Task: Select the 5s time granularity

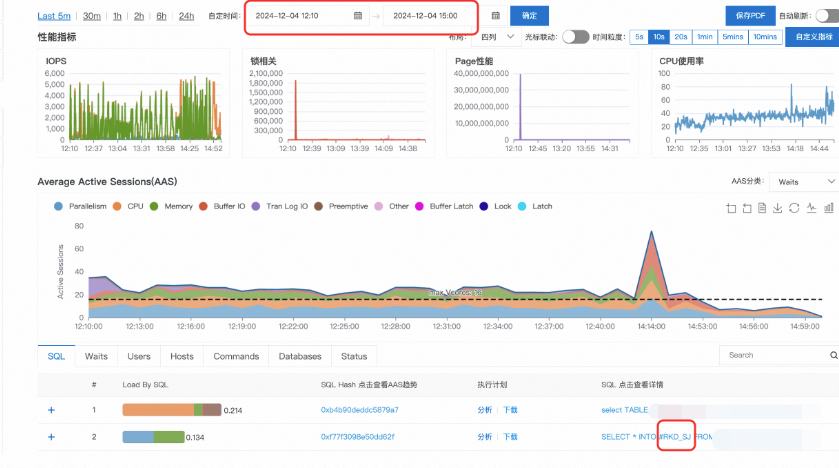Action: click(639, 37)
